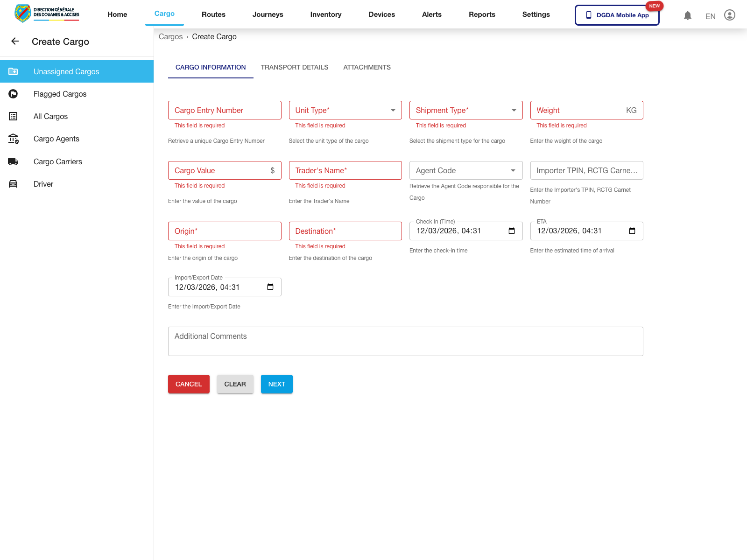The width and height of the screenshot is (747, 560).
Task: Click the Driver car icon
Action: 13,184
